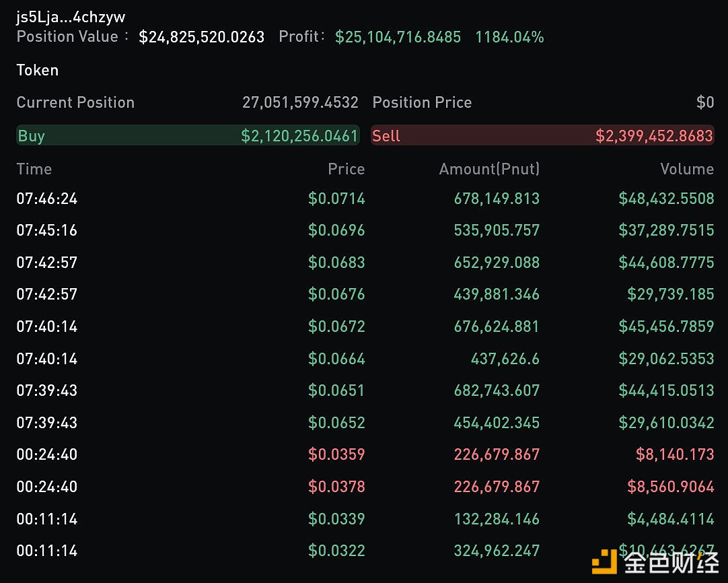Click the profit percentage 1184.04%
Image resolution: width=728 pixels, height=583 pixels.
point(509,37)
